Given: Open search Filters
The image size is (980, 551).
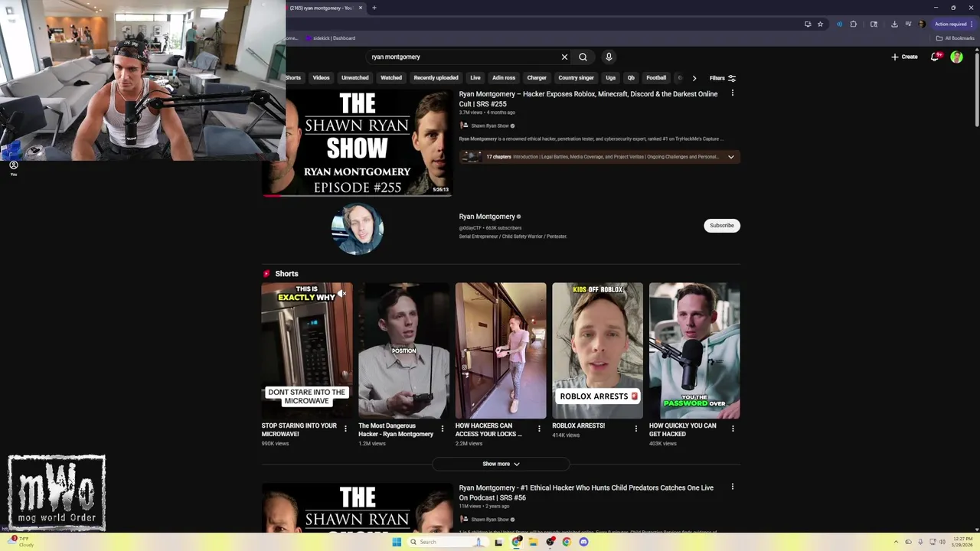Looking at the screenshot, I should point(722,78).
